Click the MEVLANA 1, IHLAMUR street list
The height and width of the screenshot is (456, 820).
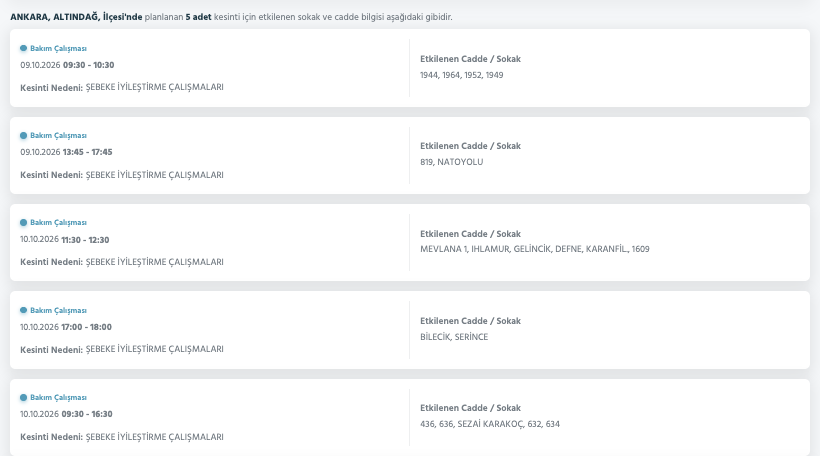[x=534, y=249]
